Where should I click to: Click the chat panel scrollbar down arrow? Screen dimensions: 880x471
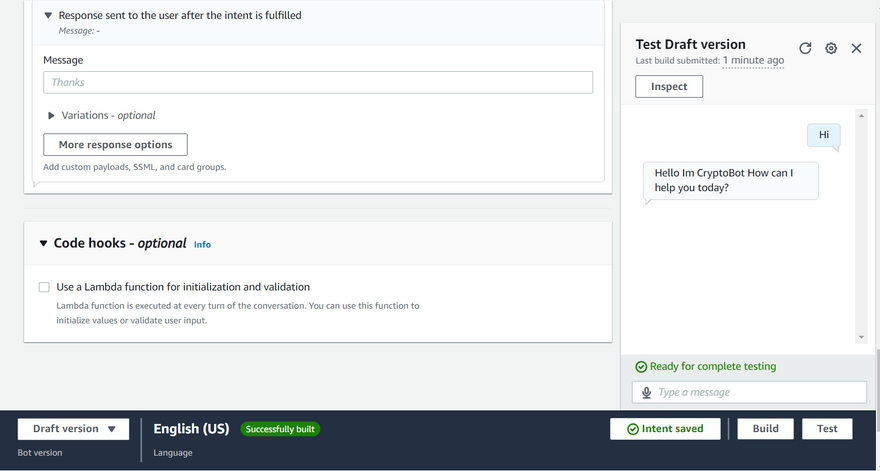tap(860, 338)
